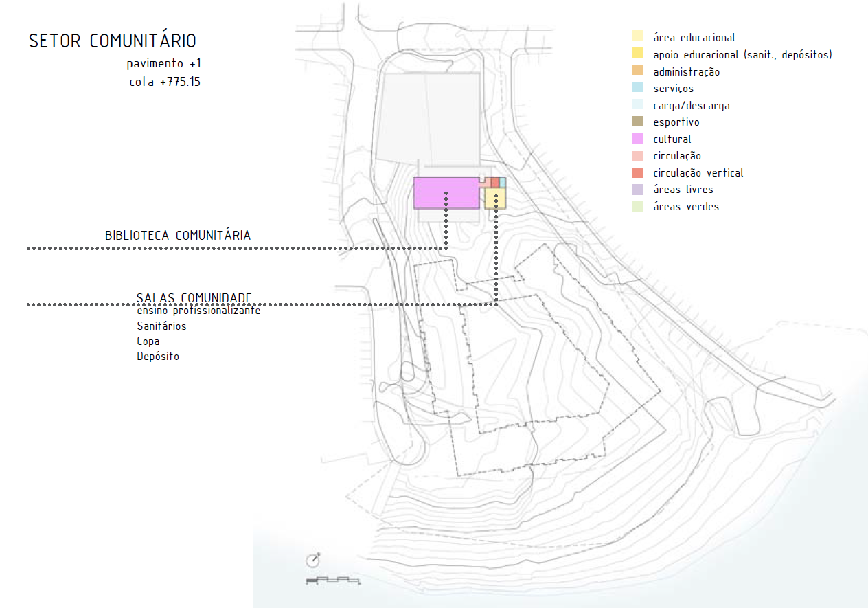The width and height of the screenshot is (868, 608).
Task: Click the 'cultural' legend label
Action: 672,139
